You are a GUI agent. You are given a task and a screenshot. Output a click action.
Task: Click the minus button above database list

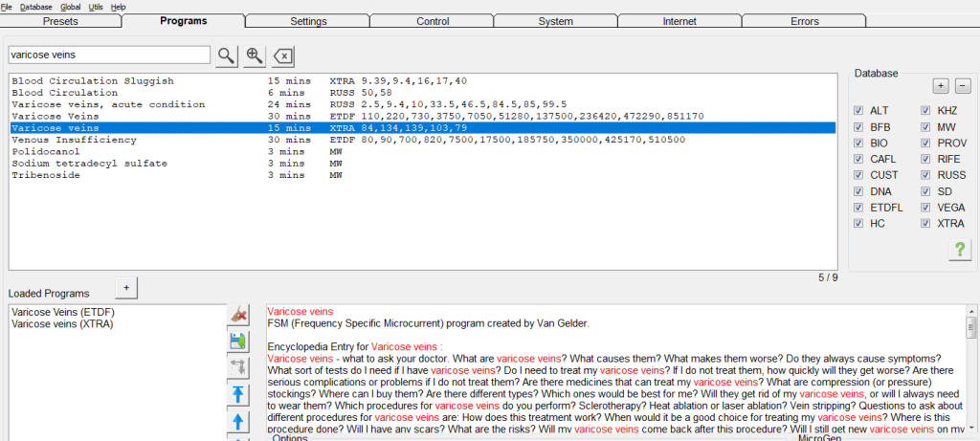coord(963,85)
